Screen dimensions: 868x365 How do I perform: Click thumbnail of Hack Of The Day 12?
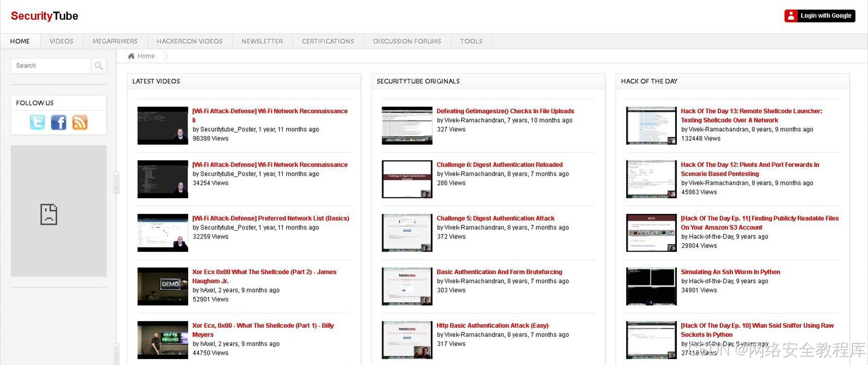click(x=652, y=179)
